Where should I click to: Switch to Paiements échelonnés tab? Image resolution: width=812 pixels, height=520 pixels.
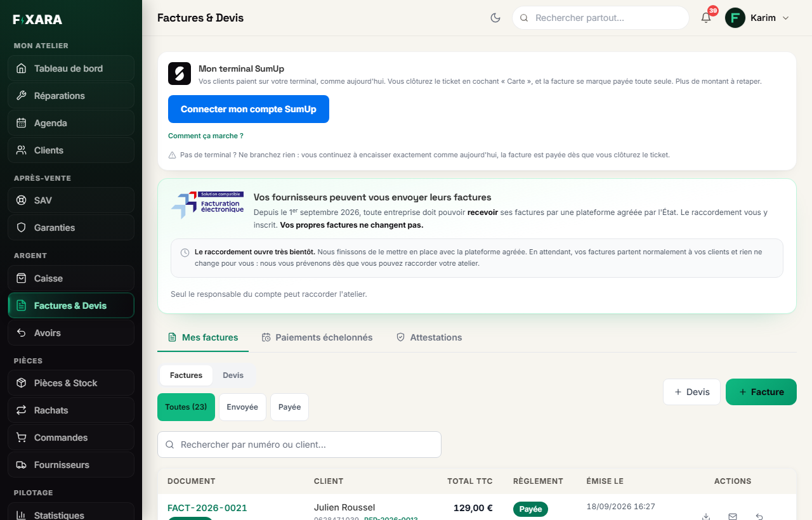317,337
